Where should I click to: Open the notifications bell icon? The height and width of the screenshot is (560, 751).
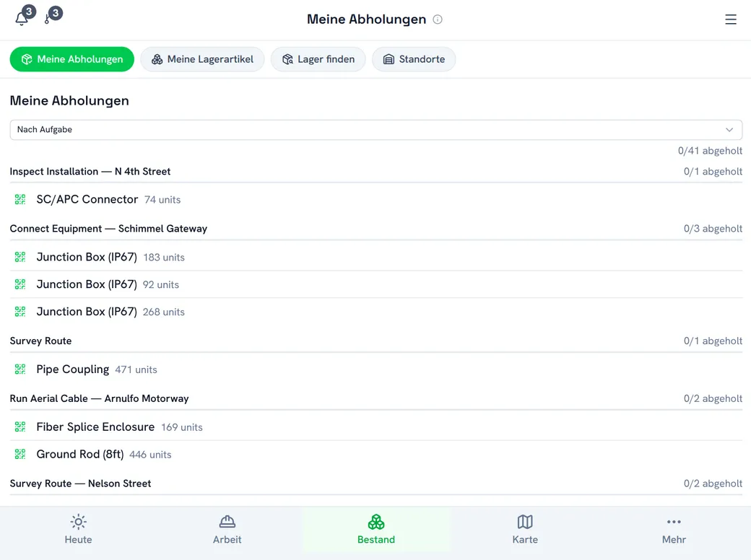click(22, 18)
